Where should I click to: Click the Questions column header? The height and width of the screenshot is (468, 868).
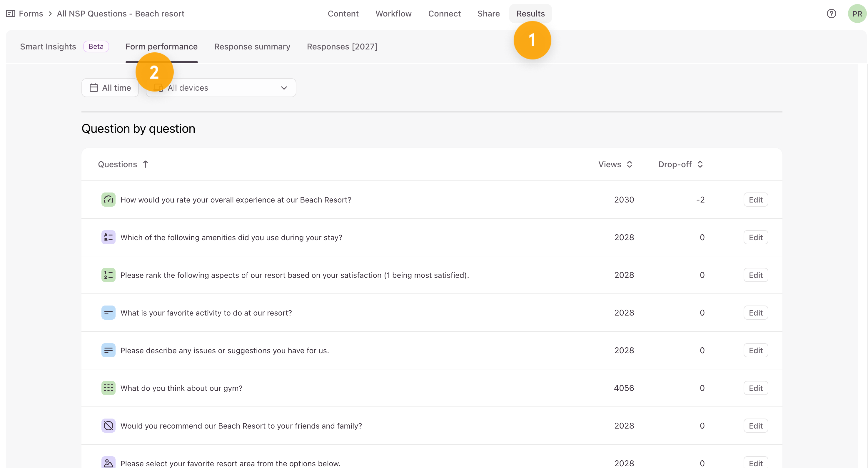pos(118,164)
